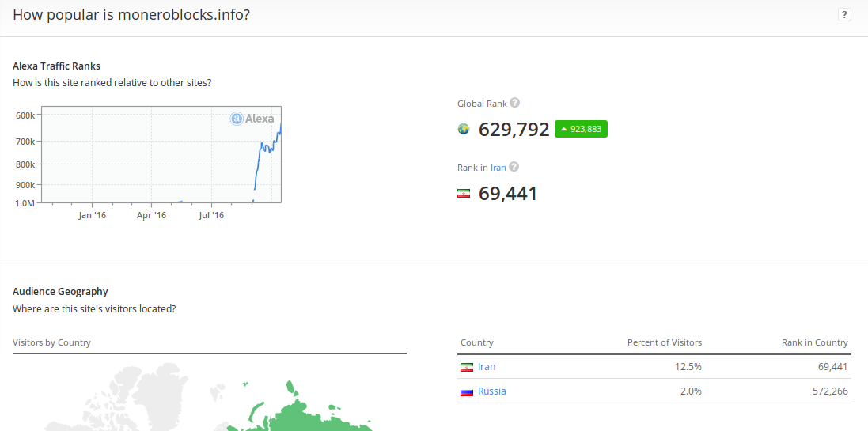The image size is (868, 431).
Task: Click the Alexa Traffic Ranks heading
Action: tap(56, 66)
